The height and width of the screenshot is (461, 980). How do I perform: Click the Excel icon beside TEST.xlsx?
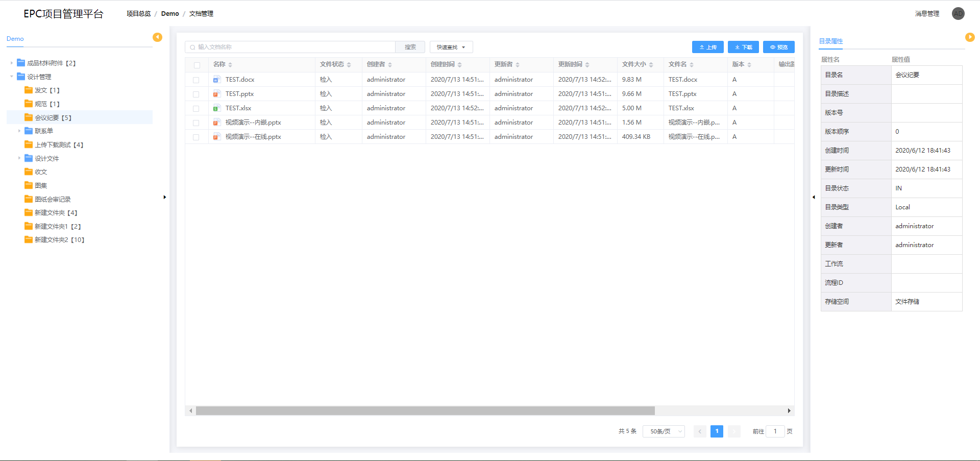[x=216, y=108]
